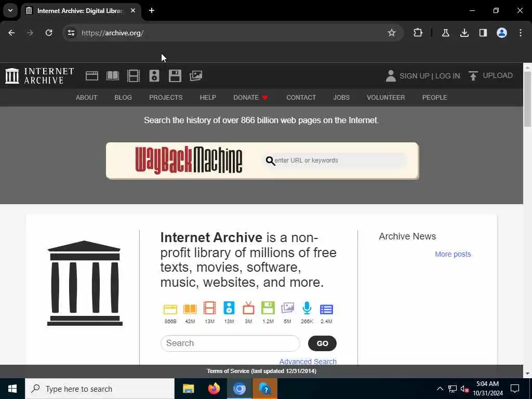This screenshot has width=532, height=399.
Task: Open Chrome three-dot menu
Action: [x=521, y=33]
